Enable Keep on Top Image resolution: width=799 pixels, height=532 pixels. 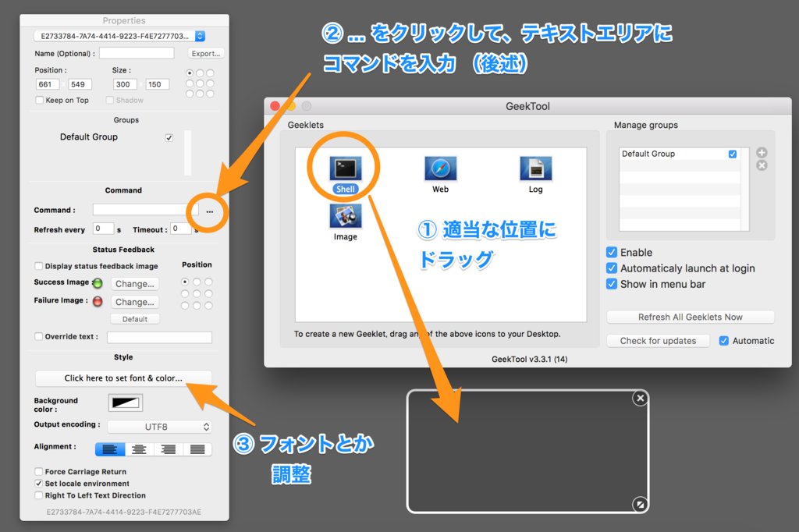click(39, 100)
